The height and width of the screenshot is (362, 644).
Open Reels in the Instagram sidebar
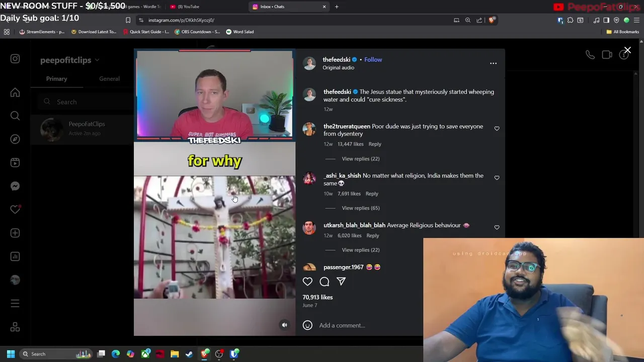click(x=15, y=162)
